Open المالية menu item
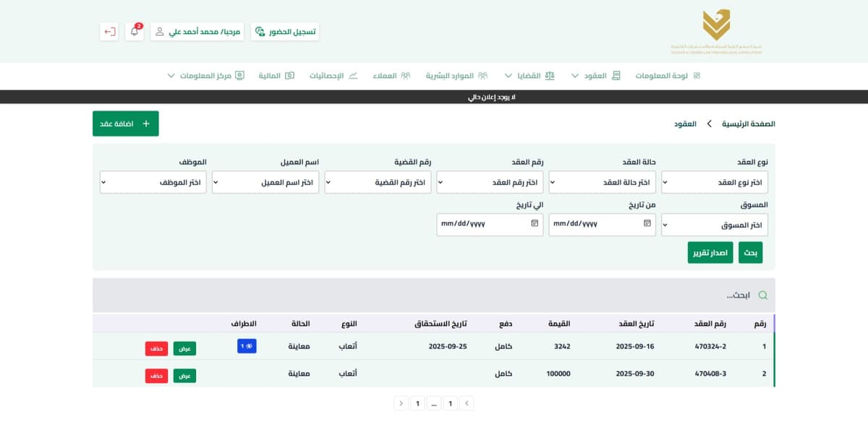Image resolution: width=868 pixels, height=427 pixels. 276,76
